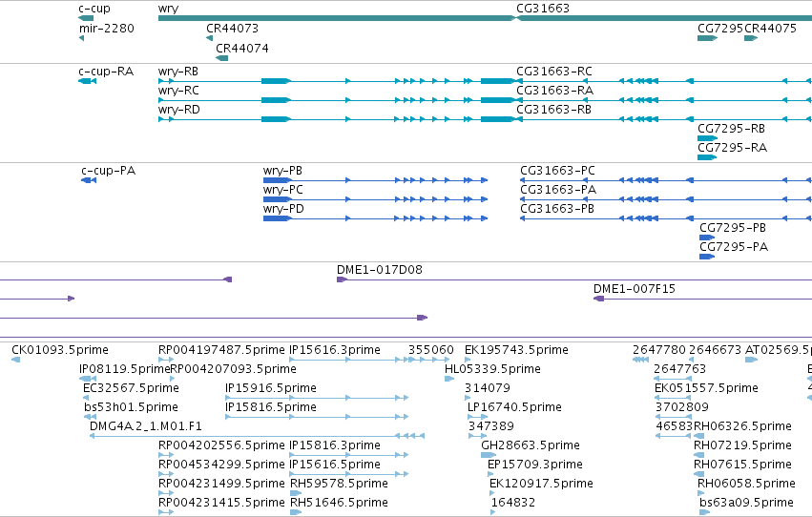Select the EP15709.3prime EST label
This screenshot has width=812, height=517.
point(535,465)
